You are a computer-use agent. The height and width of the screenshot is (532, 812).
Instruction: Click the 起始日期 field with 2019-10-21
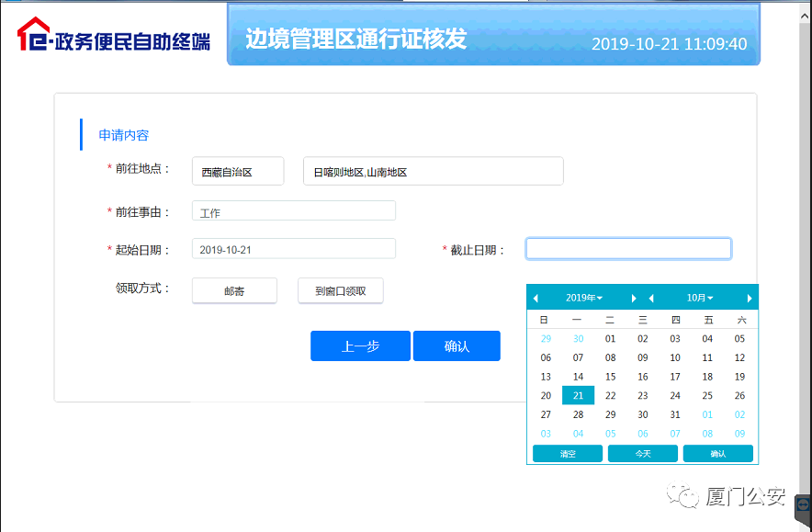coord(294,249)
